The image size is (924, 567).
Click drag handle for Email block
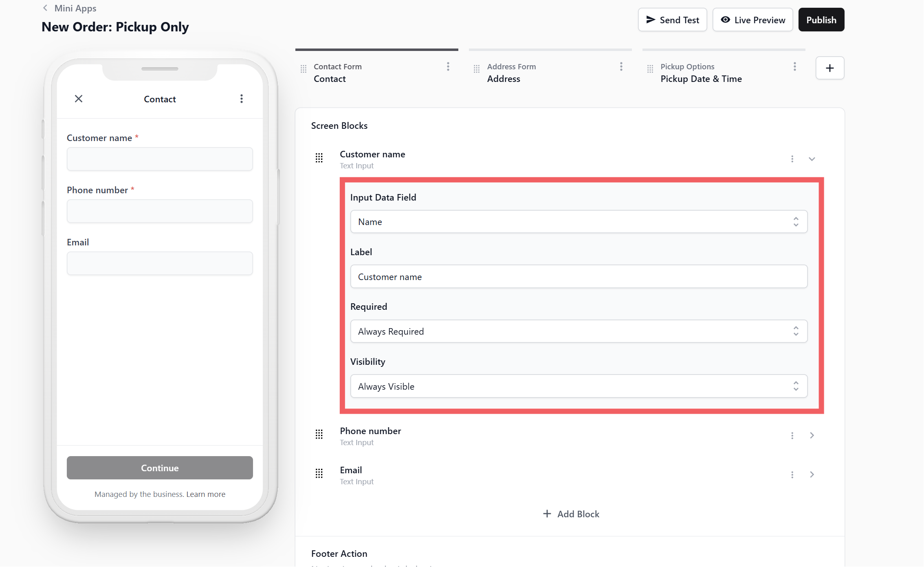[x=319, y=474]
